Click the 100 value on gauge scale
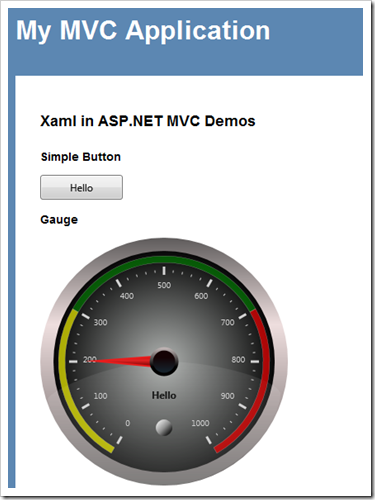The image size is (375, 500). click(x=100, y=396)
